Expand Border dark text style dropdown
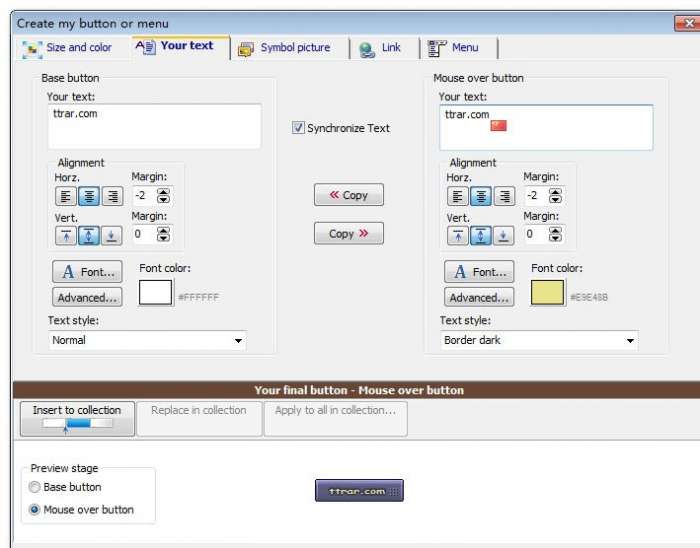Viewport: 700px width, 548px height. pyautogui.click(x=539, y=340)
